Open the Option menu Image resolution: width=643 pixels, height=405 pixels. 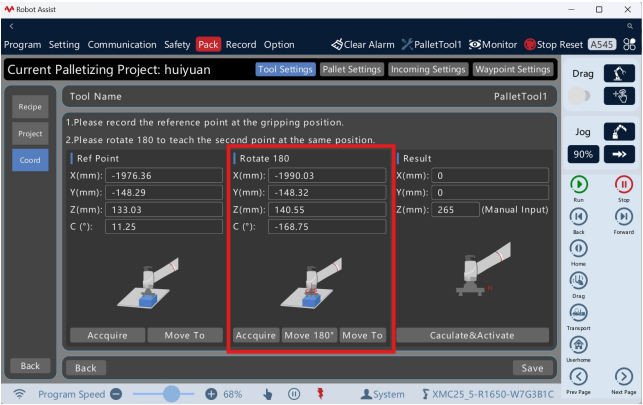[x=279, y=44]
